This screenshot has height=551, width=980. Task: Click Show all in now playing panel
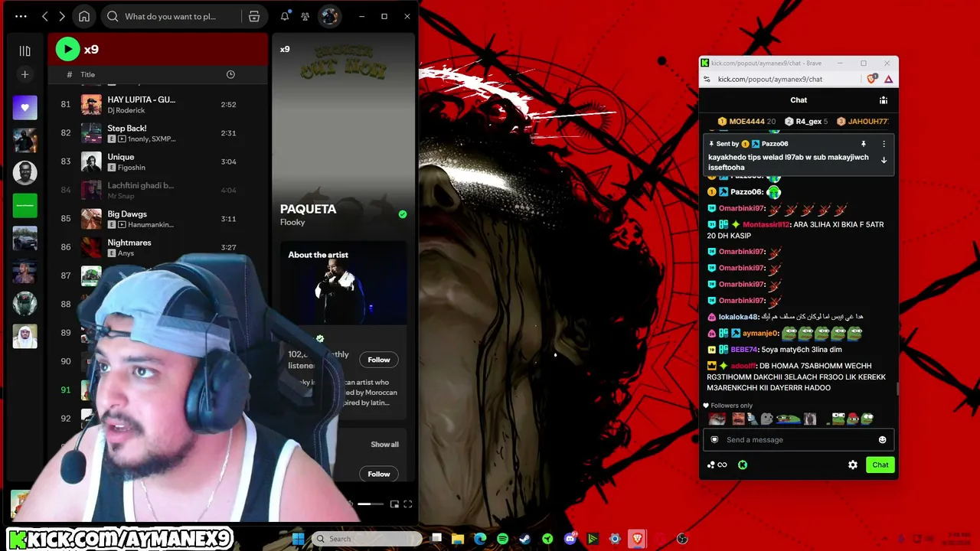click(384, 445)
